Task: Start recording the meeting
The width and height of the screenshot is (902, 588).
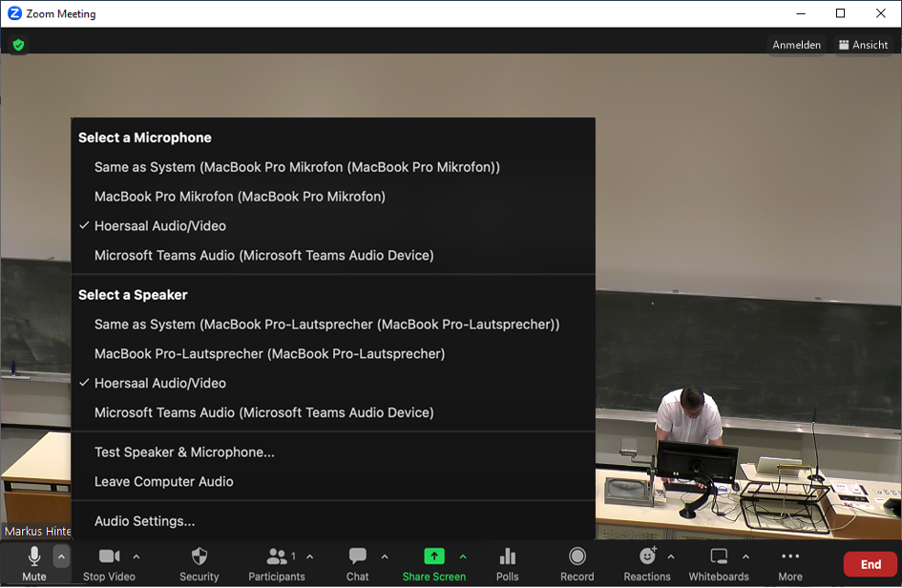Action: click(x=577, y=564)
